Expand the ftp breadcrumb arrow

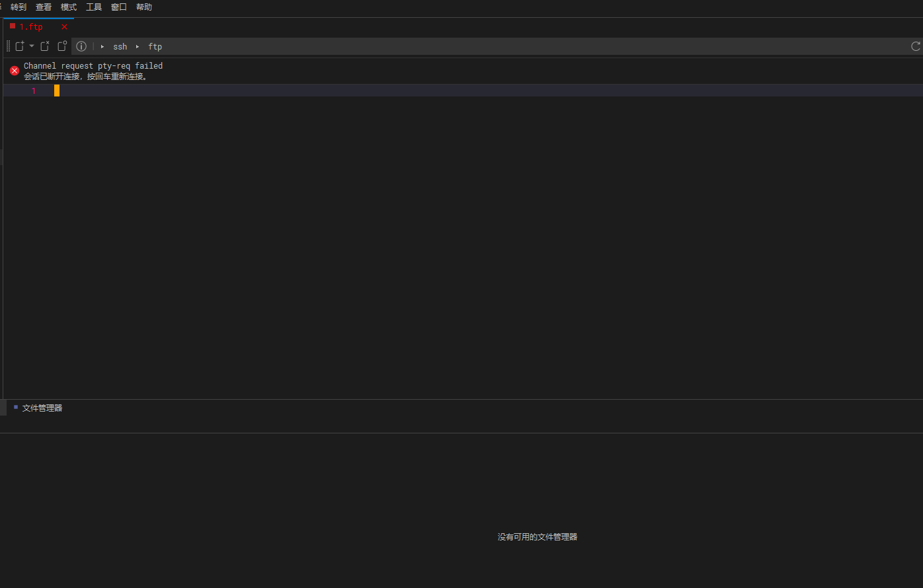pos(137,46)
